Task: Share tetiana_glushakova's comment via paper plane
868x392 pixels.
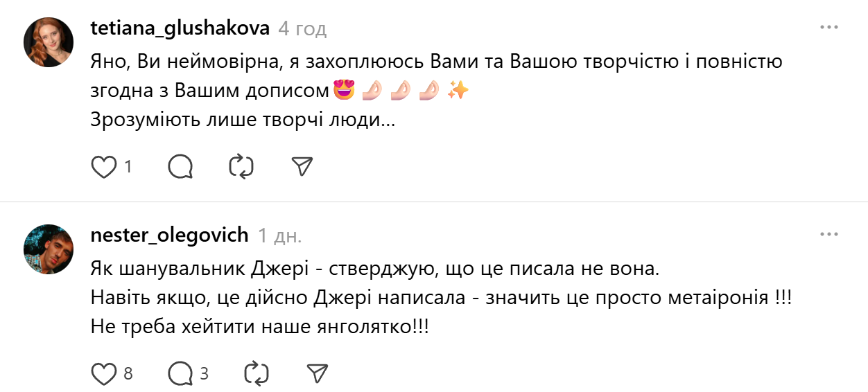Action: coord(302,167)
